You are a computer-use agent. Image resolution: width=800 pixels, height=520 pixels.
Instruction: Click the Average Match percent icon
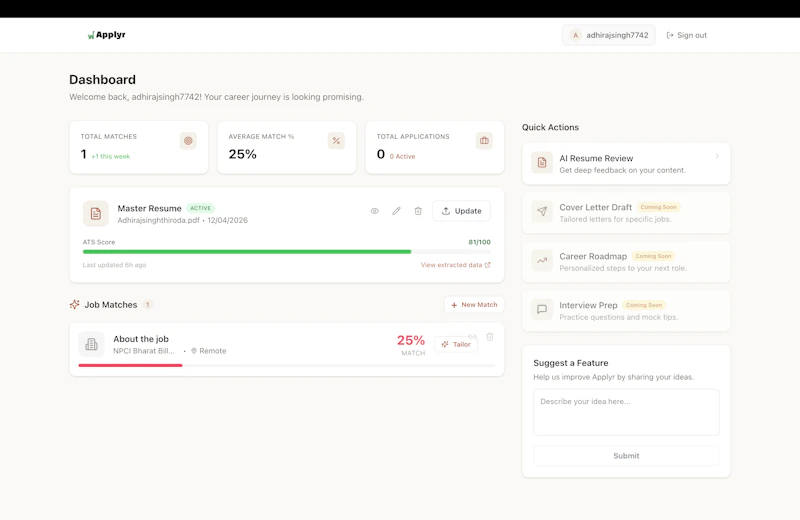pos(336,141)
